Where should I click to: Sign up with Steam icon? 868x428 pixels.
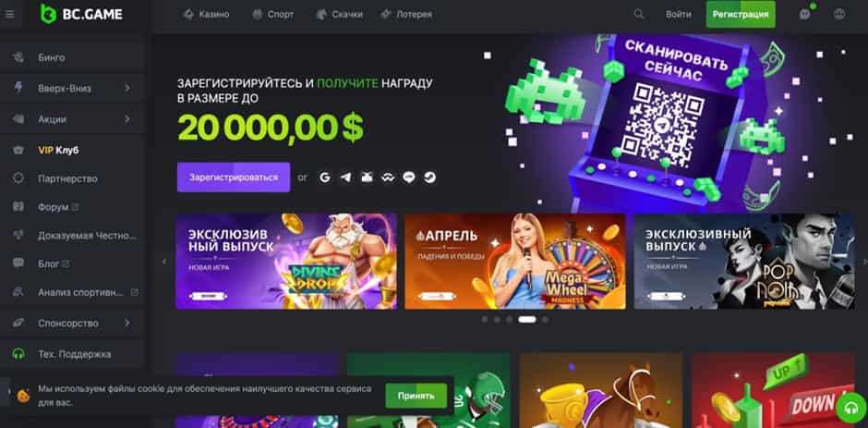(x=429, y=177)
